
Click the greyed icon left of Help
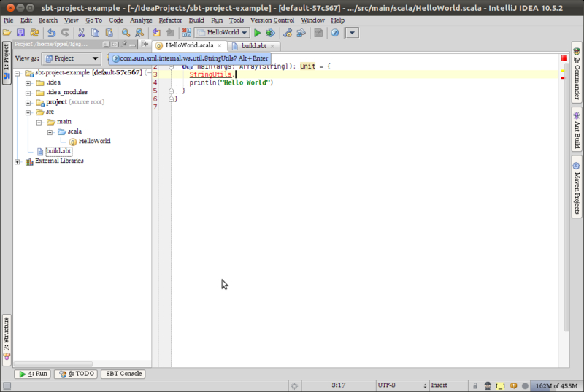click(x=318, y=33)
